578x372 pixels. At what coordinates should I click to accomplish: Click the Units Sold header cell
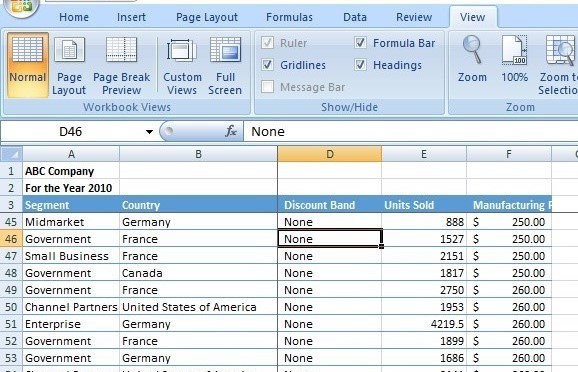424,205
